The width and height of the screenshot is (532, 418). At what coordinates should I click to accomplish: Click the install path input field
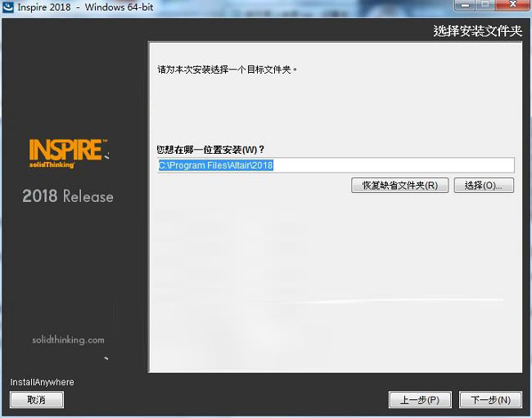pos(336,165)
